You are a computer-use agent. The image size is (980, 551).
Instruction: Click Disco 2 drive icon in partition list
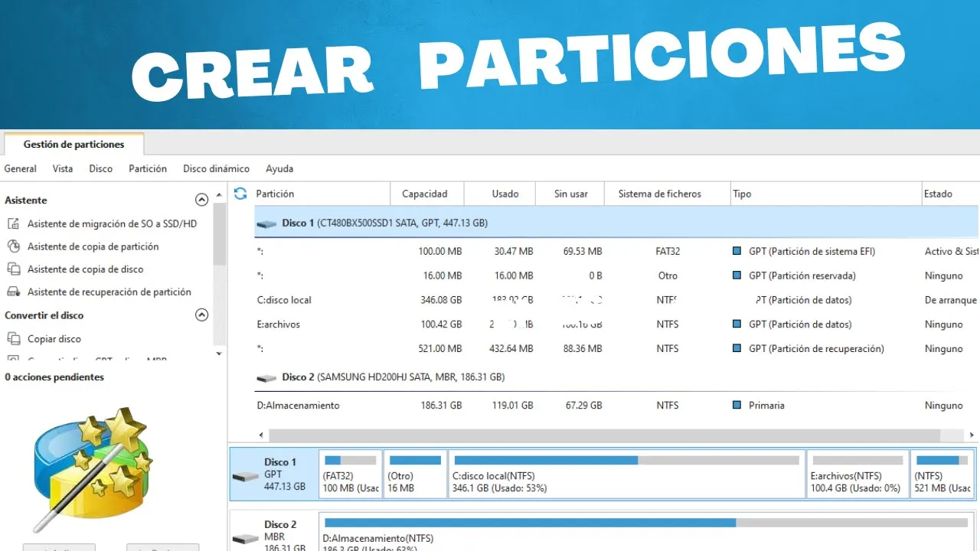[266, 378]
